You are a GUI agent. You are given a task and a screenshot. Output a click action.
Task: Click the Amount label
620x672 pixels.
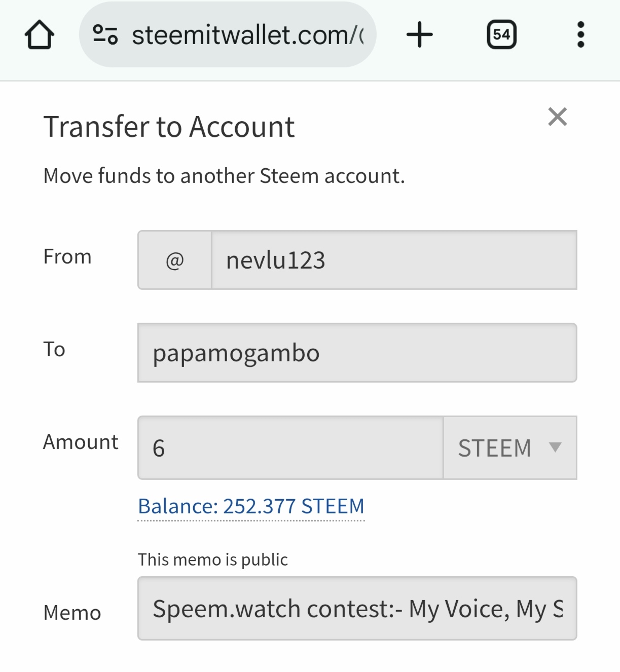pos(81,442)
